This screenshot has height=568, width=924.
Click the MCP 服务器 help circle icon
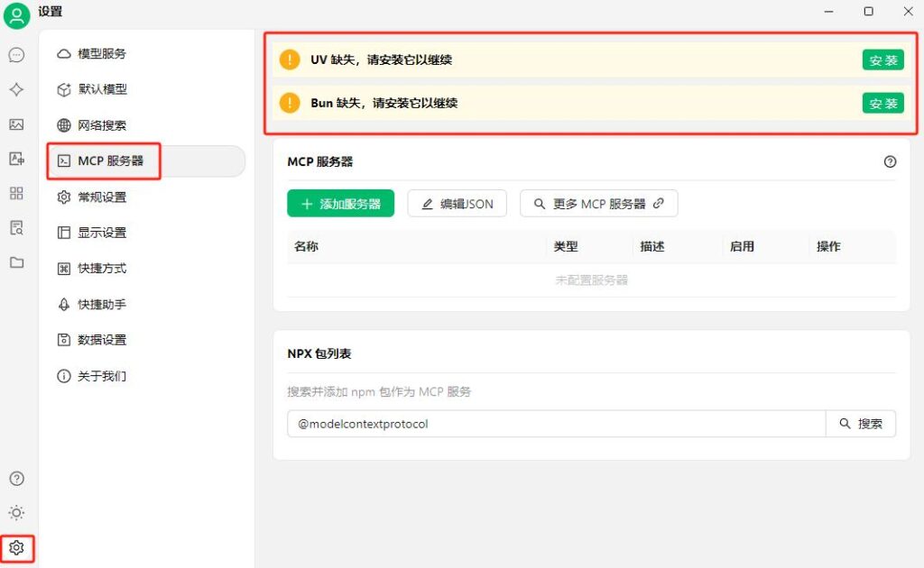[x=890, y=162]
